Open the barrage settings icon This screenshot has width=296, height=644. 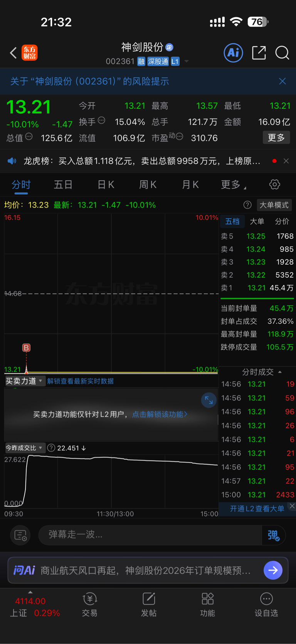(x=20, y=535)
